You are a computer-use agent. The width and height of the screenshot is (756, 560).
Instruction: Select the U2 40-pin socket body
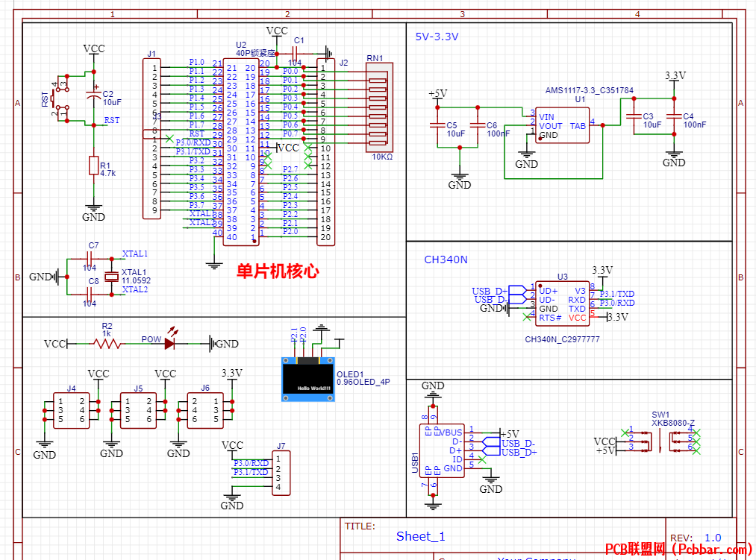tap(241, 152)
